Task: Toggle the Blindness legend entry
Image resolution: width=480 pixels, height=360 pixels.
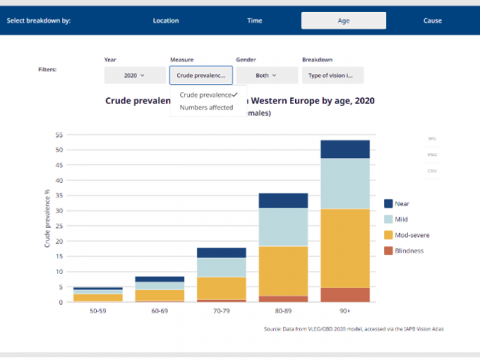Action: point(404,251)
